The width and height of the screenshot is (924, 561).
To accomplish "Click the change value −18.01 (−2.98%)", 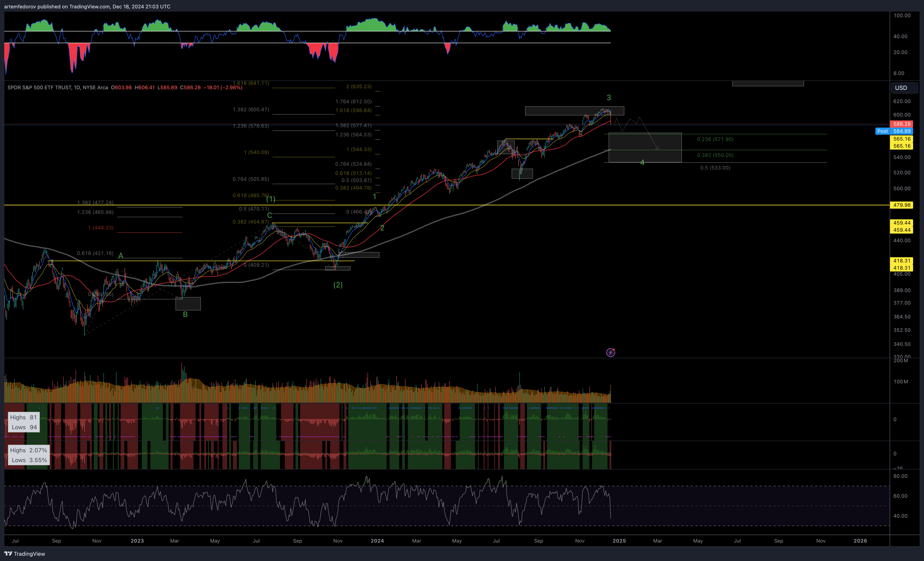I will pos(223,87).
